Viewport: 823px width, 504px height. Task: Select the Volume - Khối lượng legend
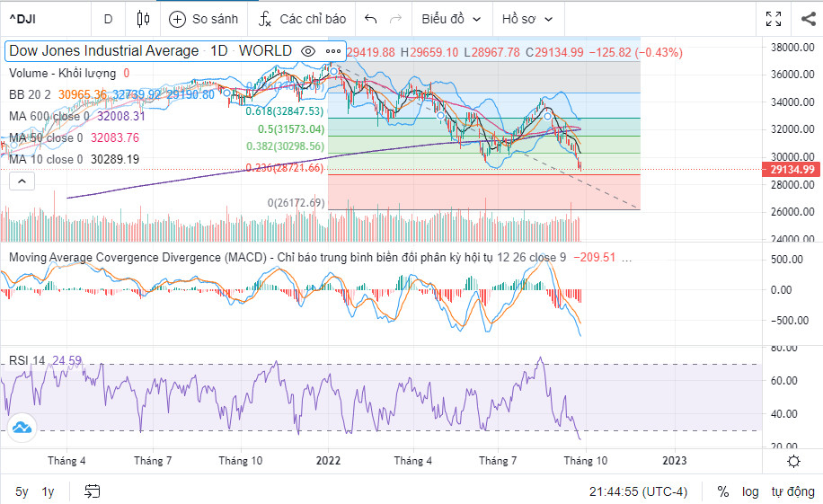point(63,73)
